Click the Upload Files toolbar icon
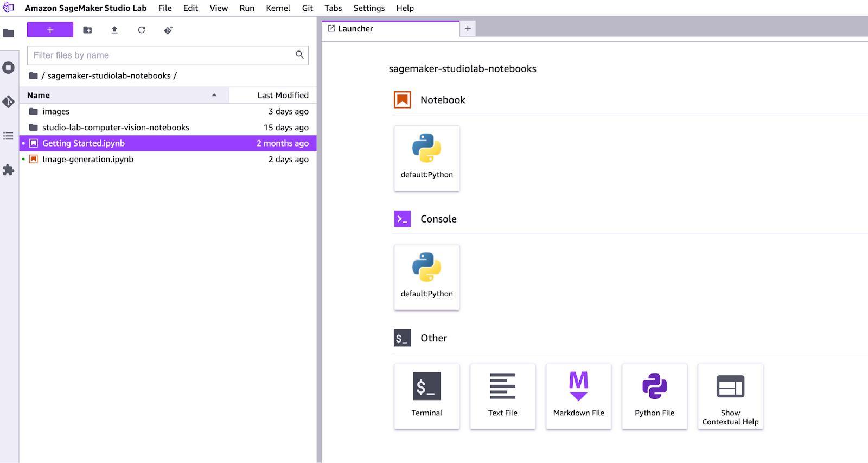Image resolution: width=868 pixels, height=463 pixels. (x=114, y=30)
